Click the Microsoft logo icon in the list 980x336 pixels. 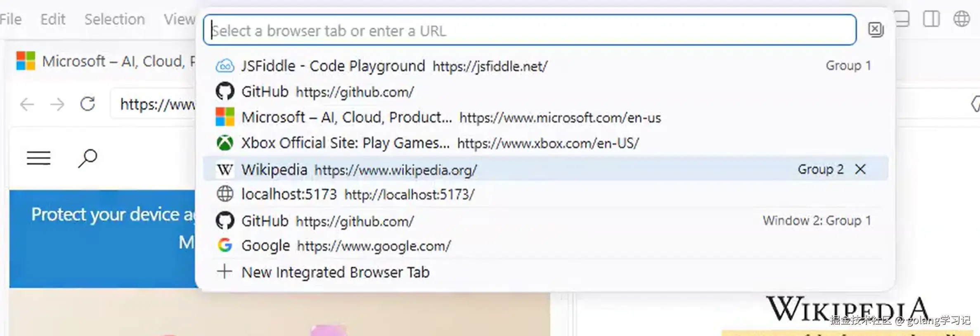pos(225,117)
